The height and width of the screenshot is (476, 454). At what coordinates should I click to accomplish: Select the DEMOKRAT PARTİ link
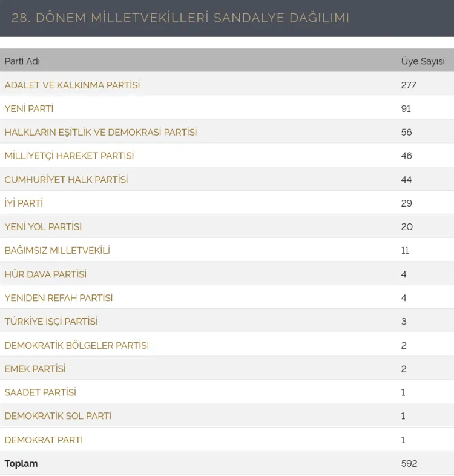point(44,440)
